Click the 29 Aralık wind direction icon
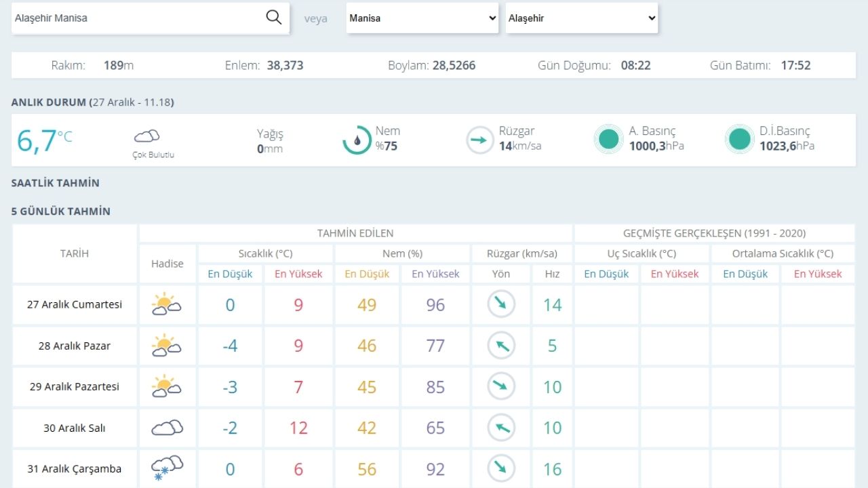Image resolution: width=868 pixels, height=488 pixels. pyautogui.click(x=501, y=386)
